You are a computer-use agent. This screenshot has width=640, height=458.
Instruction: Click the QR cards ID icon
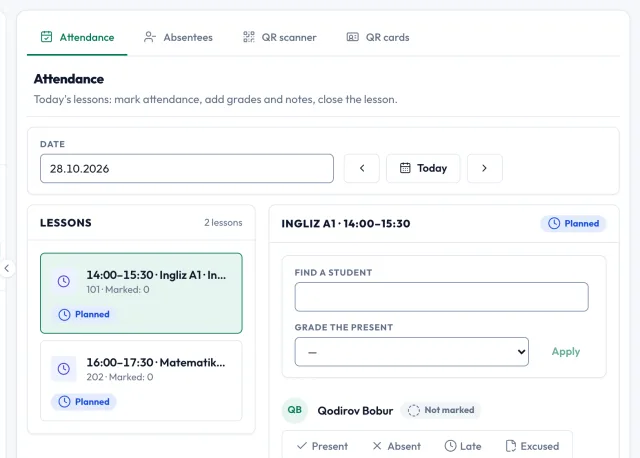pos(353,37)
